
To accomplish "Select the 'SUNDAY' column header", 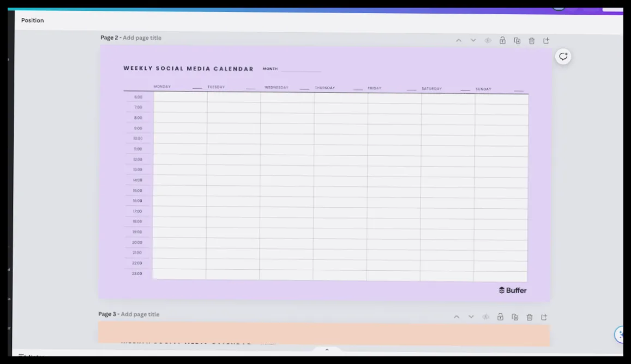I will coord(483,89).
